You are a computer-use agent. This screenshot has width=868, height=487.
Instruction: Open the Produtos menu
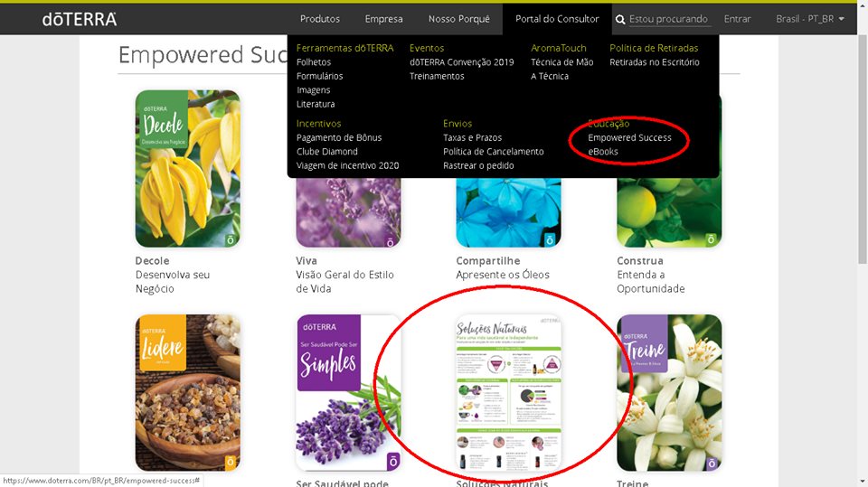[x=320, y=19]
